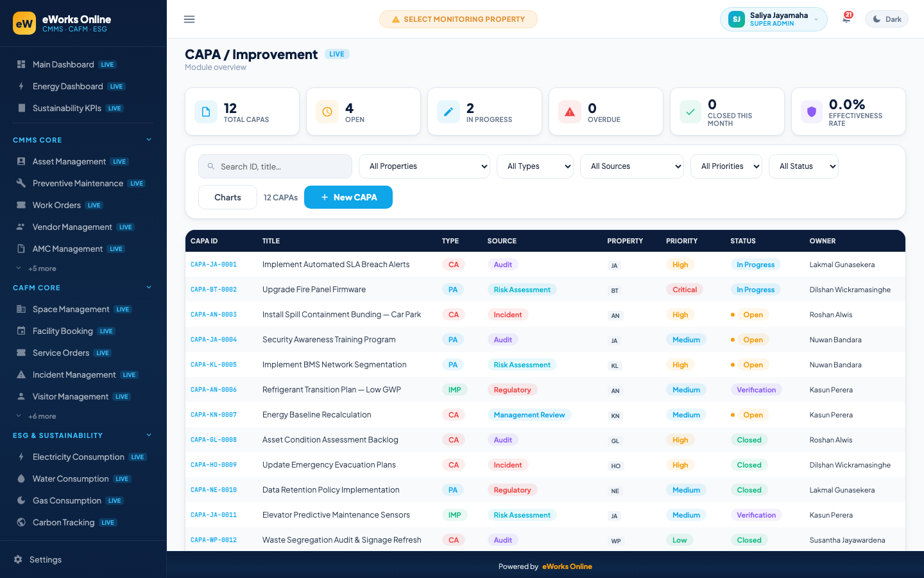Image resolution: width=924 pixels, height=578 pixels.
Task: Click Total CAPAs document icon
Action: pyautogui.click(x=206, y=112)
